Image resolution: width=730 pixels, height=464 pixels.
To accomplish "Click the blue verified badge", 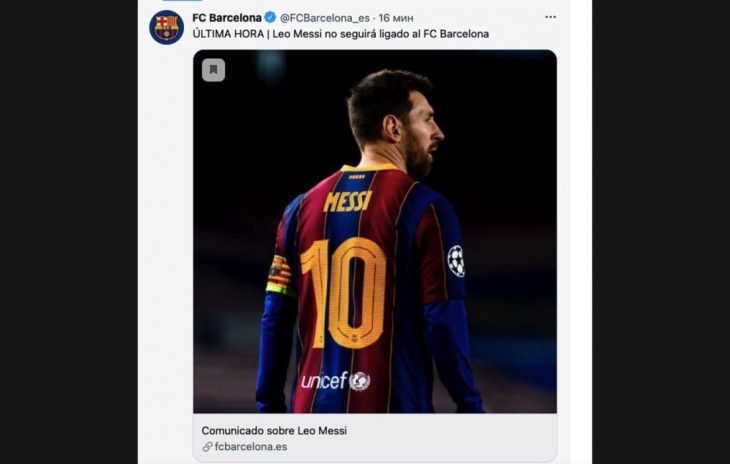I will [x=270, y=17].
